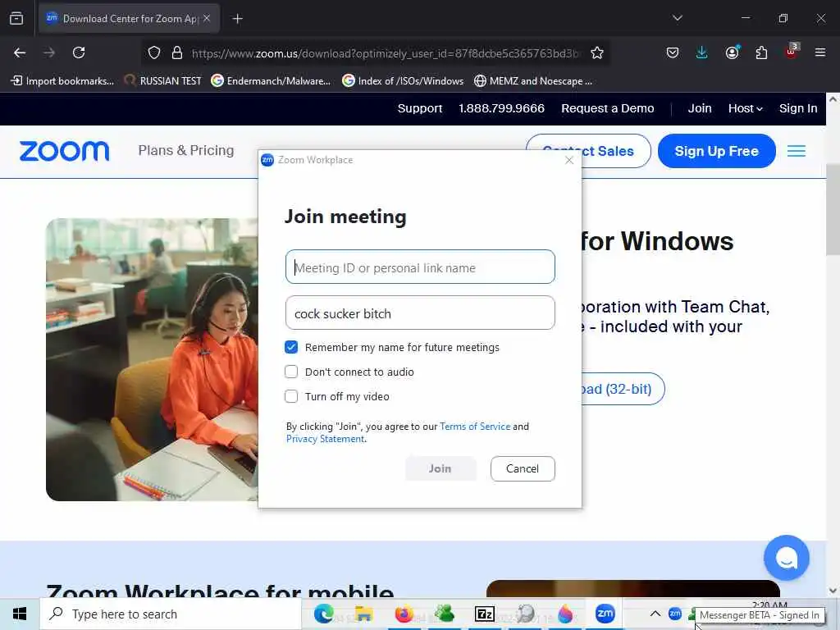840x630 pixels.
Task: Click the Join button in dialog
Action: tap(441, 468)
